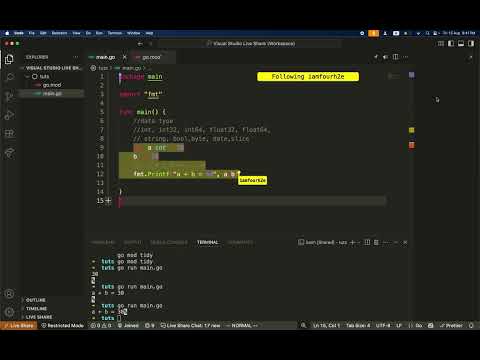Open the Source Control view
Screen dimensions: 480x360
pos(9,97)
